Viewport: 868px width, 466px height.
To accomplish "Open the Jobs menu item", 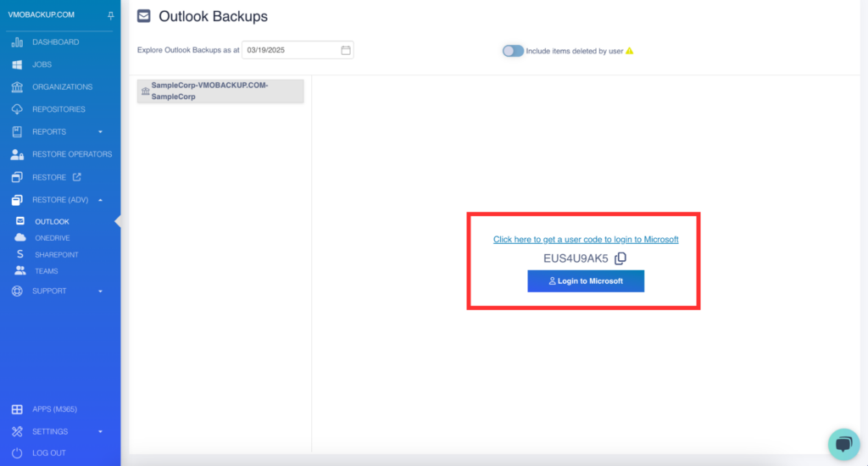I will coord(42,64).
